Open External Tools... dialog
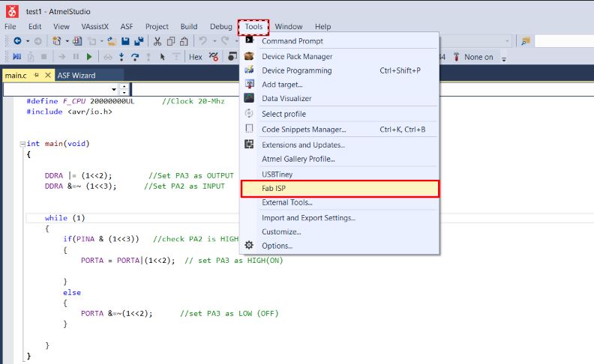 click(340, 202)
